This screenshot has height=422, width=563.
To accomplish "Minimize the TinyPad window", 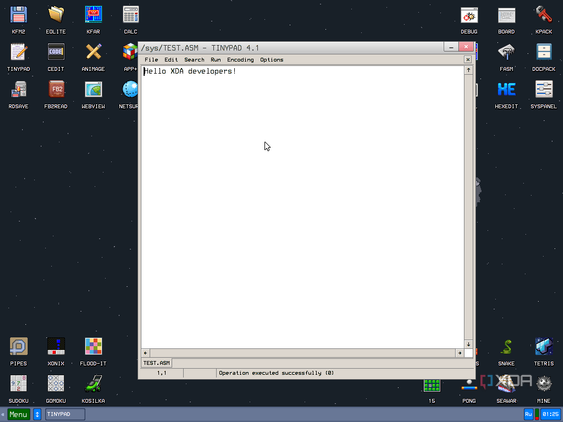I will (x=451, y=47).
